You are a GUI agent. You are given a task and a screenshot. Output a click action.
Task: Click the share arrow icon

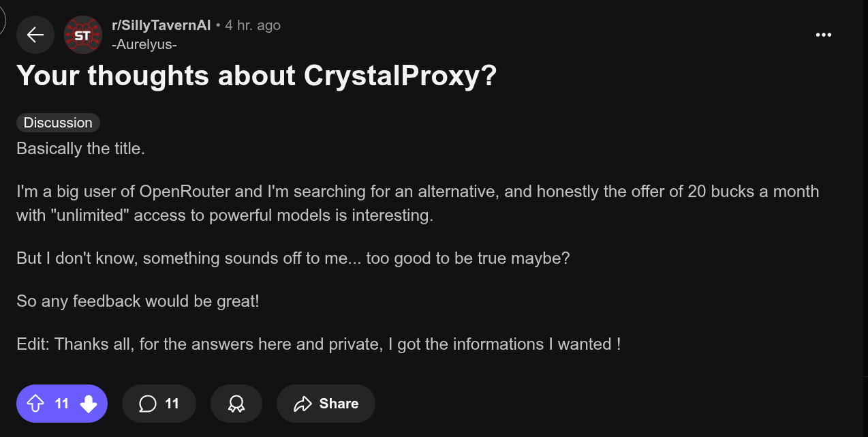[x=303, y=404]
